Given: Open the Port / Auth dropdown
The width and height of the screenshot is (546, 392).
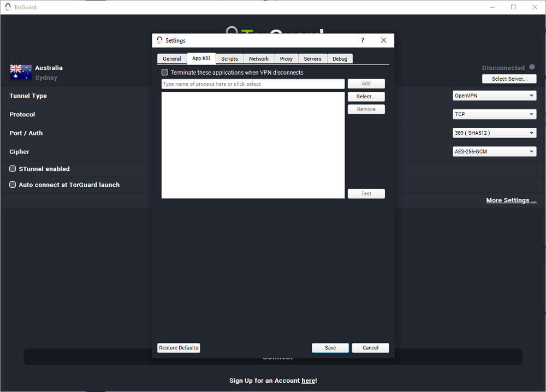Looking at the screenshot, I should 494,133.
